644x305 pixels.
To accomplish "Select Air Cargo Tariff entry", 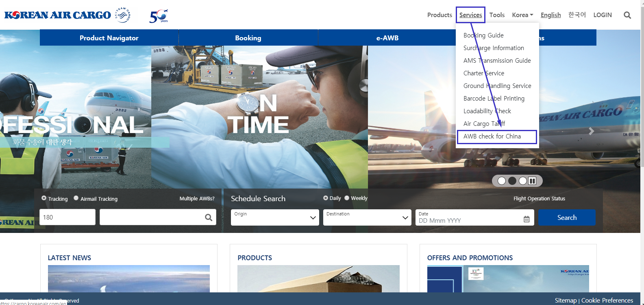I will tap(484, 124).
